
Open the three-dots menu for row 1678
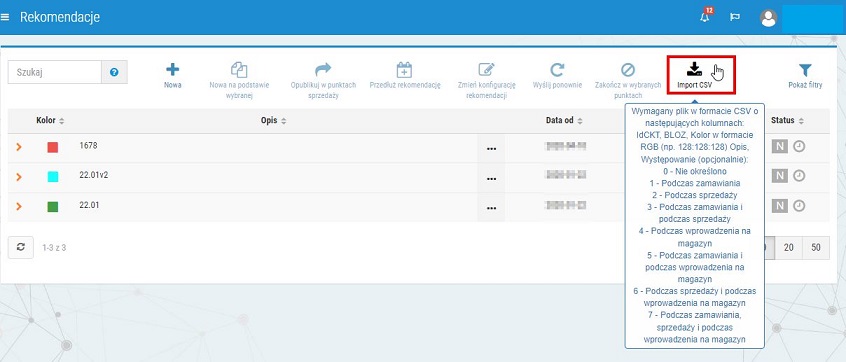(491, 149)
